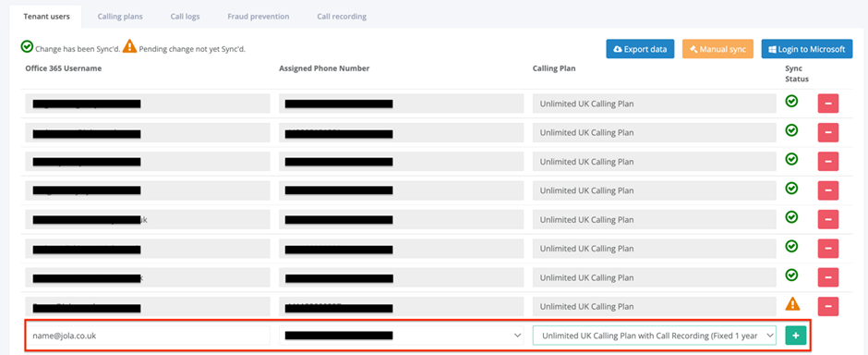868x355 pixels.
Task: Start a Manual sync
Action: [x=718, y=49]
